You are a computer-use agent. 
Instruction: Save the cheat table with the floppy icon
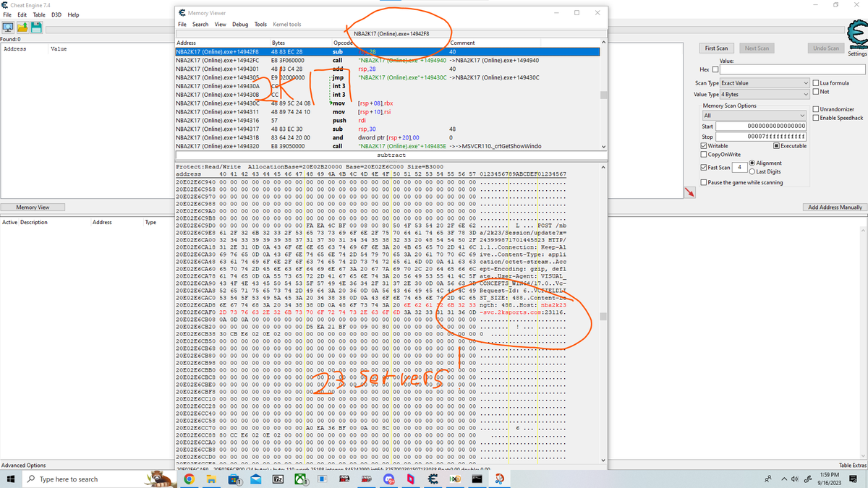35,27
